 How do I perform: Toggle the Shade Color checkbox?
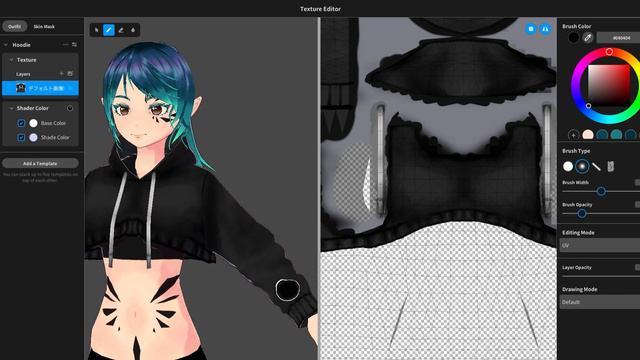click(21, 138)
